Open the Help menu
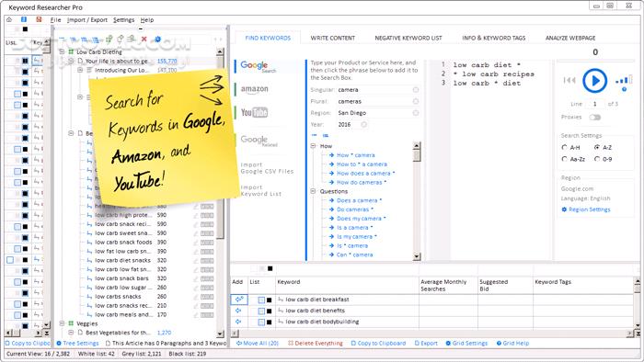644x362 pixels. click(x=147, y=19)
